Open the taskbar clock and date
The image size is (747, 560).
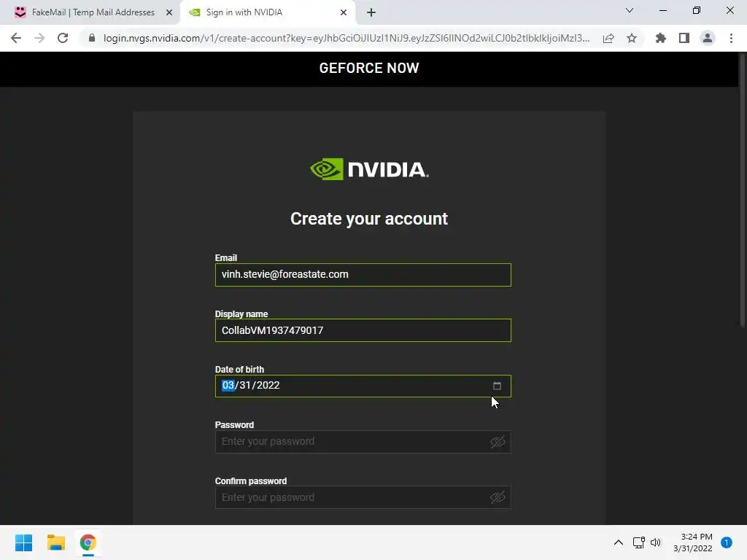(693, 542)
